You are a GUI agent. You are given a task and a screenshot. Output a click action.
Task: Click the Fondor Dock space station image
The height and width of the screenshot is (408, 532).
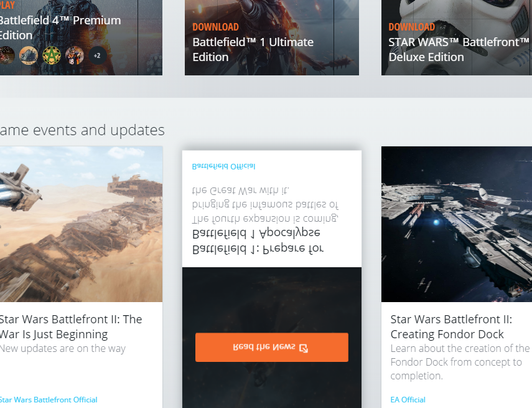click(456, 224)
